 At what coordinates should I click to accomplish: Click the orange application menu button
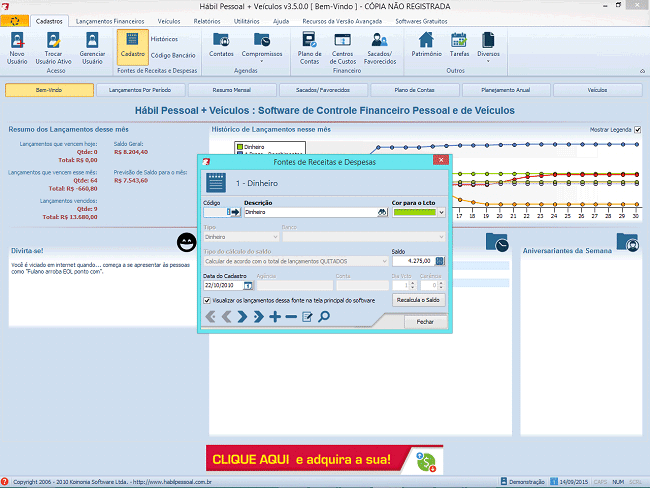(x=15, y=21)
